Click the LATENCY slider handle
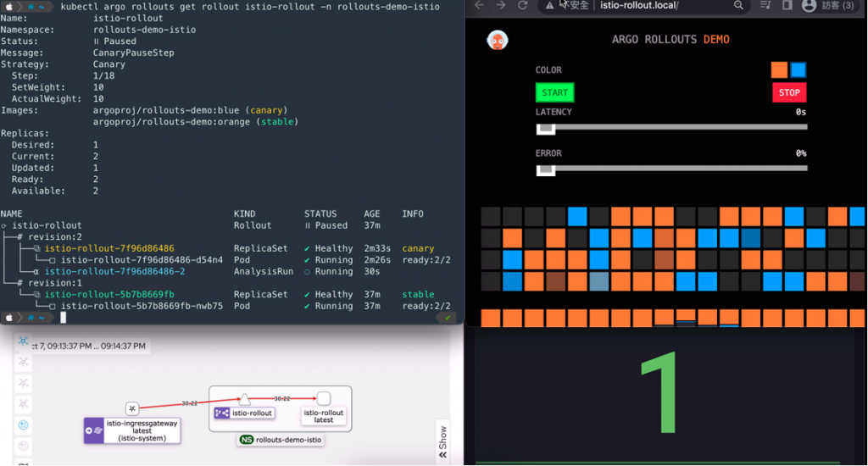868x466 pixels. click(546, 129)
